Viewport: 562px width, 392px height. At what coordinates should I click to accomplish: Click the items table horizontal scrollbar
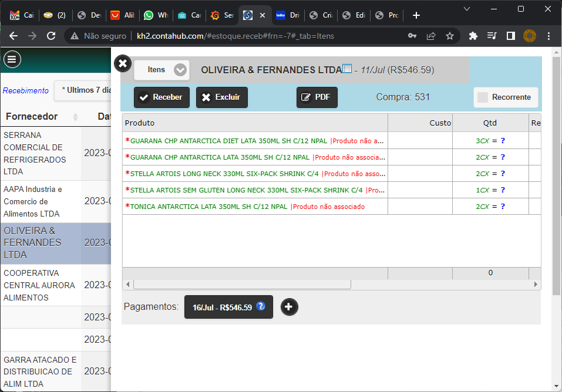click(x=243, y=285)
